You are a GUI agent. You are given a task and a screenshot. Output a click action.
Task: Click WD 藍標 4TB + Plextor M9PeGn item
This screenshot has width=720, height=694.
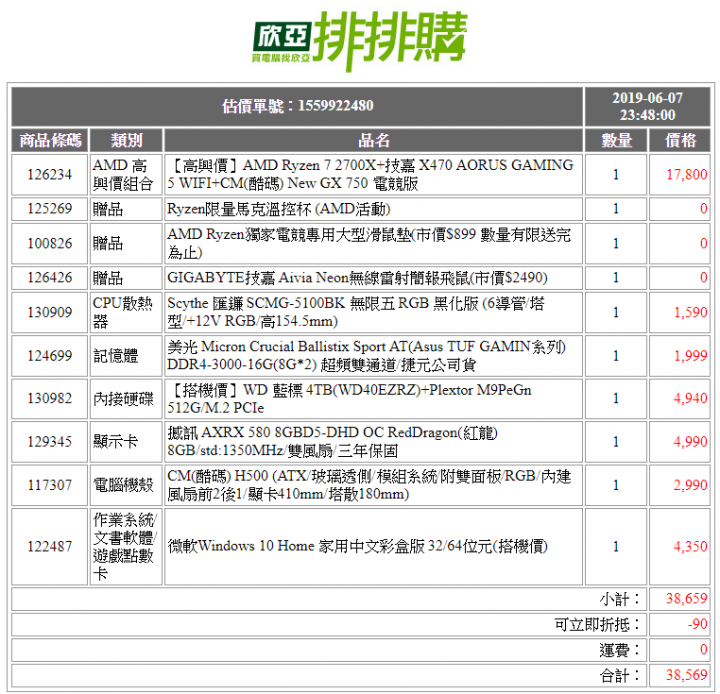coord(350,399)
